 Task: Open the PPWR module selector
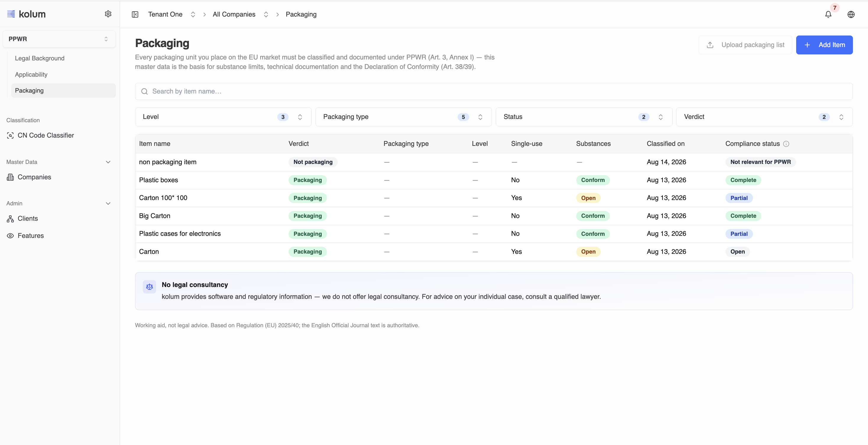click(x=59, y=39)
